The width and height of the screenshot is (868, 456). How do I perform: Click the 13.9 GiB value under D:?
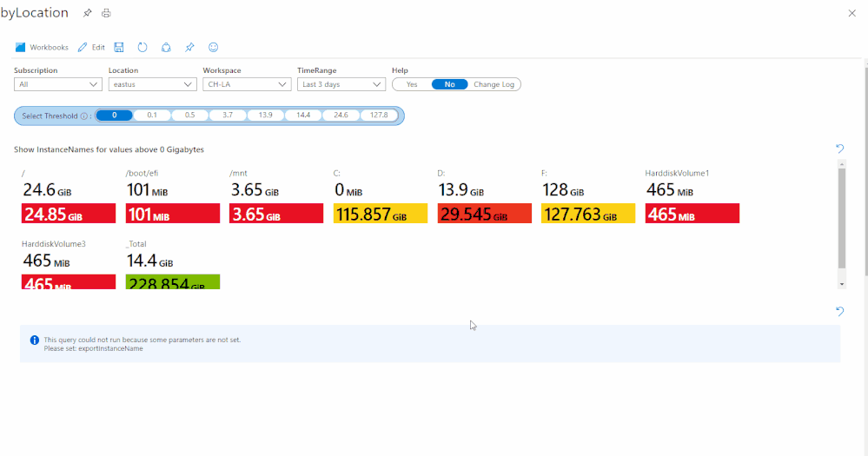click(461, 190)
